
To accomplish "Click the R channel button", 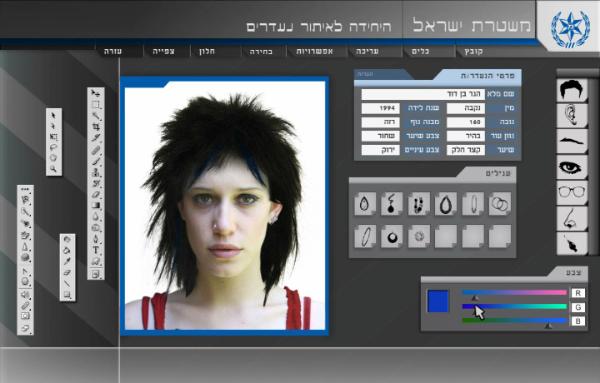I will [578, 293].
